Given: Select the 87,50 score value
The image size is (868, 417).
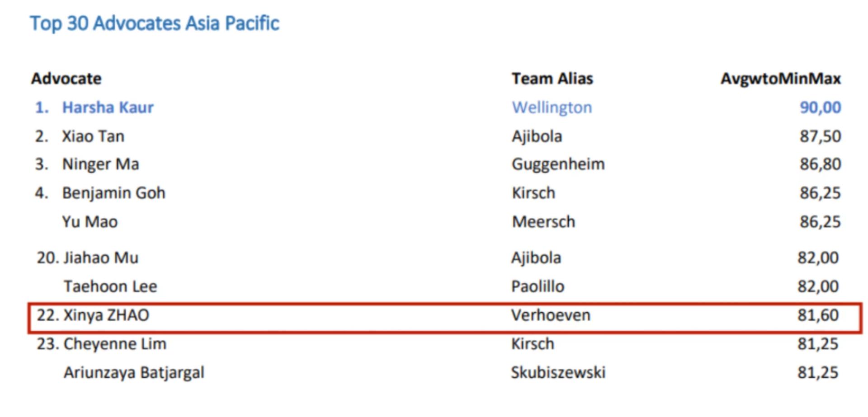Looking at the screenshot, I should point(820,136).
